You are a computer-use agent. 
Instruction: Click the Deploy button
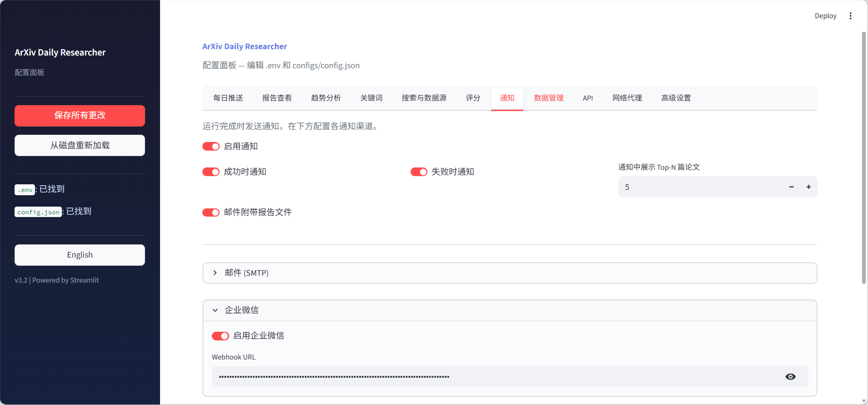tap(825, 16)
